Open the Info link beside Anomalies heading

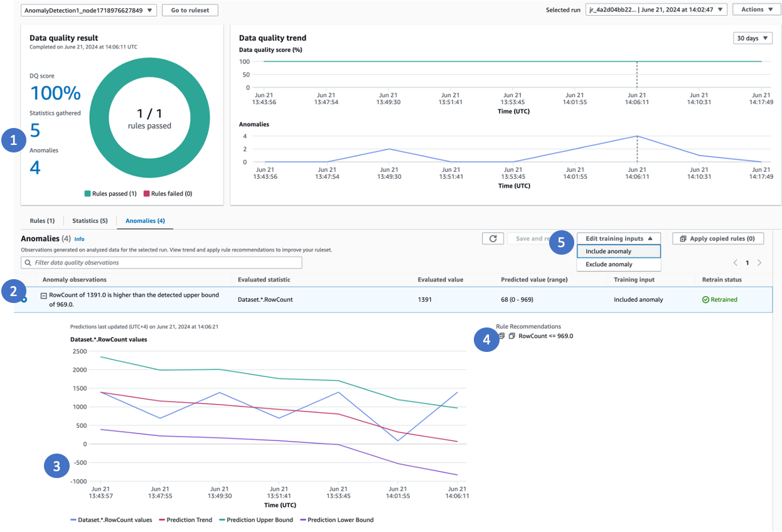click(x=79, y=239)
